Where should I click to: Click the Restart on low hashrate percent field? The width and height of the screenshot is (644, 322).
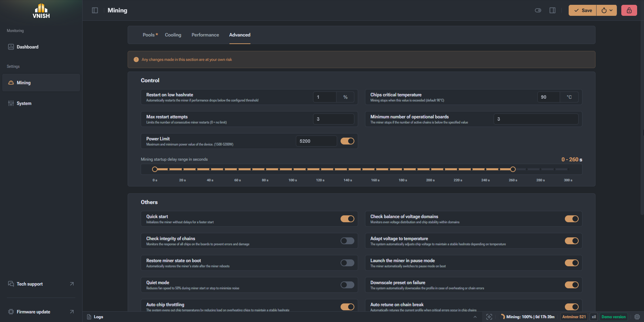point(325,97)
